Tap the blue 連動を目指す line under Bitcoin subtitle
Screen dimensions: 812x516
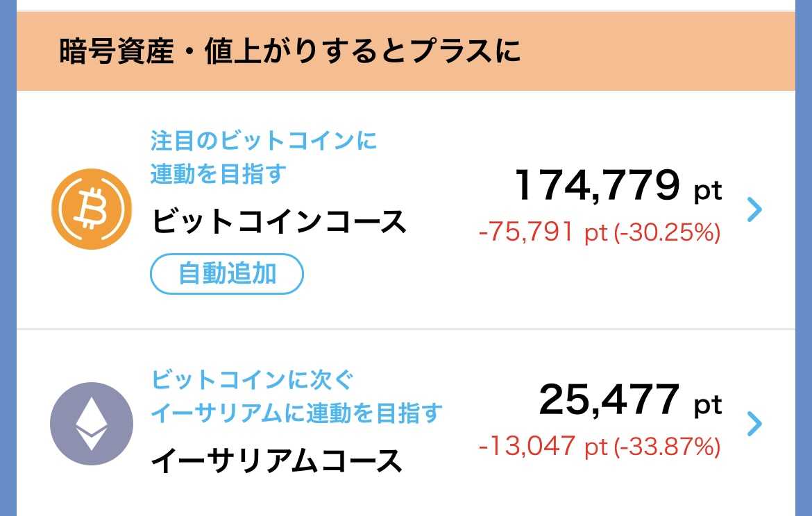point(218,173)
